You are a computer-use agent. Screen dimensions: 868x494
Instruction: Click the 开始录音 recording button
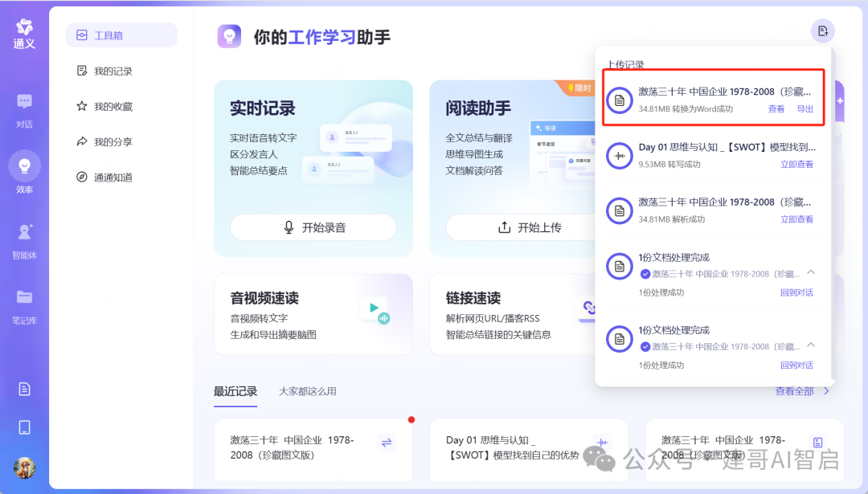pos(313,227)
